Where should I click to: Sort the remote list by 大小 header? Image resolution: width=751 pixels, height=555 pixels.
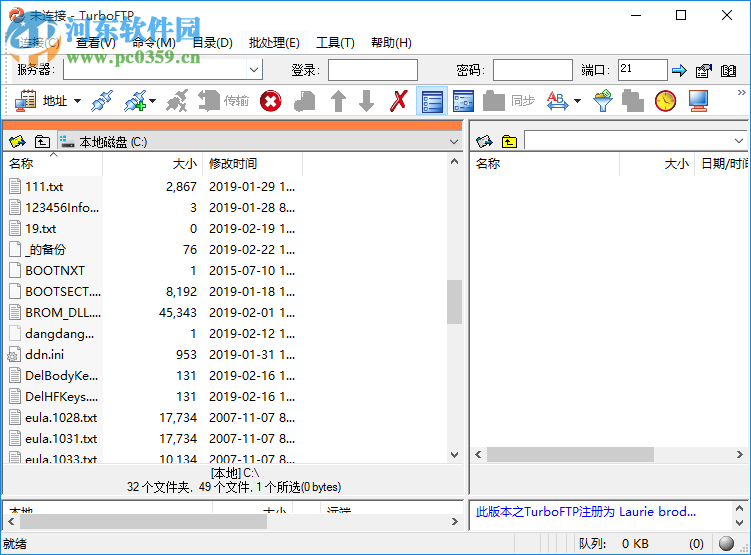(x=657, y=164)
